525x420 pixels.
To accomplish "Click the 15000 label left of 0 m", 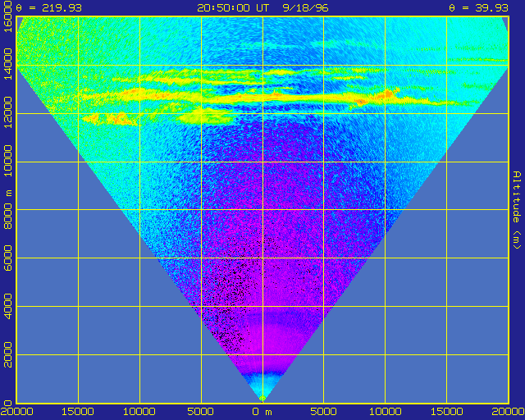I will pos(78,412).
